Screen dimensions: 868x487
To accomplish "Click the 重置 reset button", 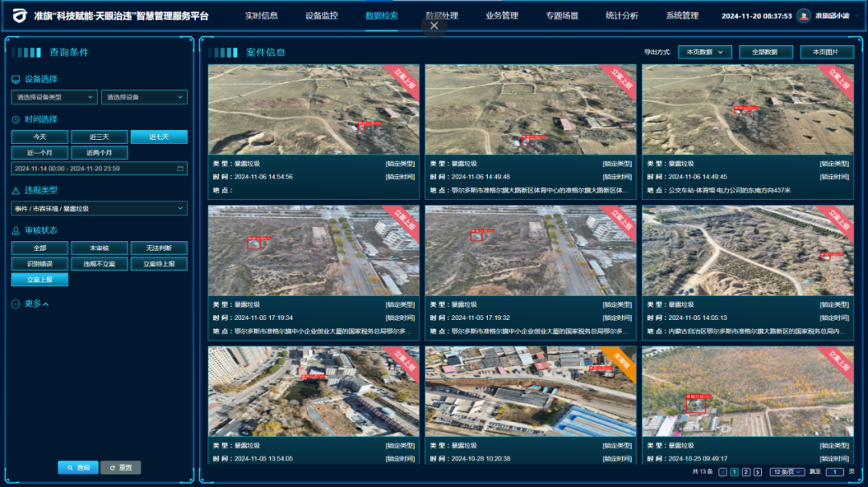I will pyautogui.click(x=121, y=467).
